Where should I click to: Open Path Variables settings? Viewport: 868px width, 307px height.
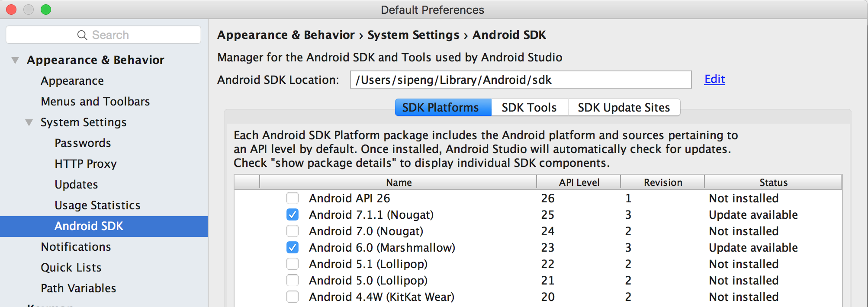click(78, 288)
